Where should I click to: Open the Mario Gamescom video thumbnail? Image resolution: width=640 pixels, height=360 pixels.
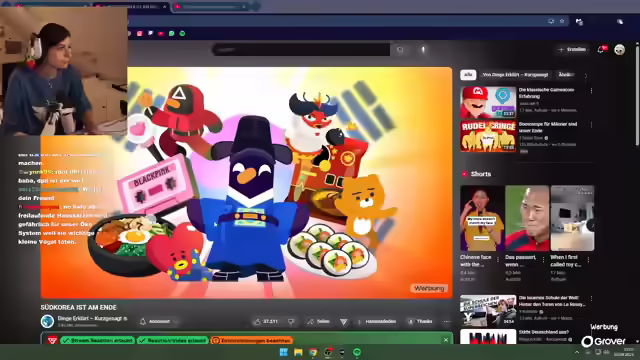pos(488,102)
